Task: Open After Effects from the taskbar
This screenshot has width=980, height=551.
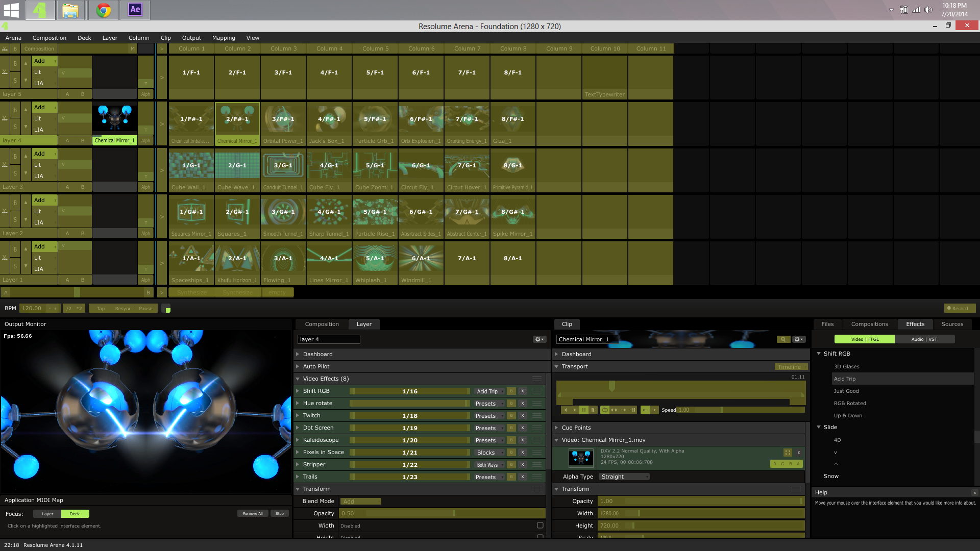Action: pos(135,10)
